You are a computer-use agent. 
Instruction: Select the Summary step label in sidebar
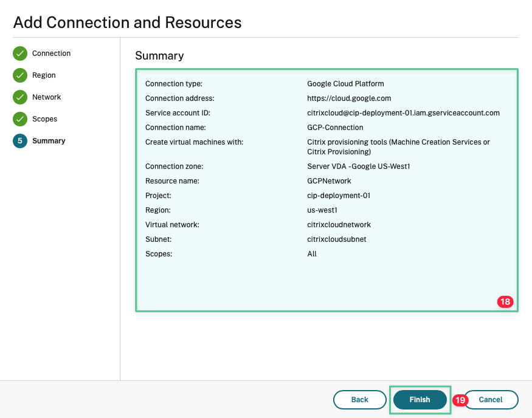(49, 141)
